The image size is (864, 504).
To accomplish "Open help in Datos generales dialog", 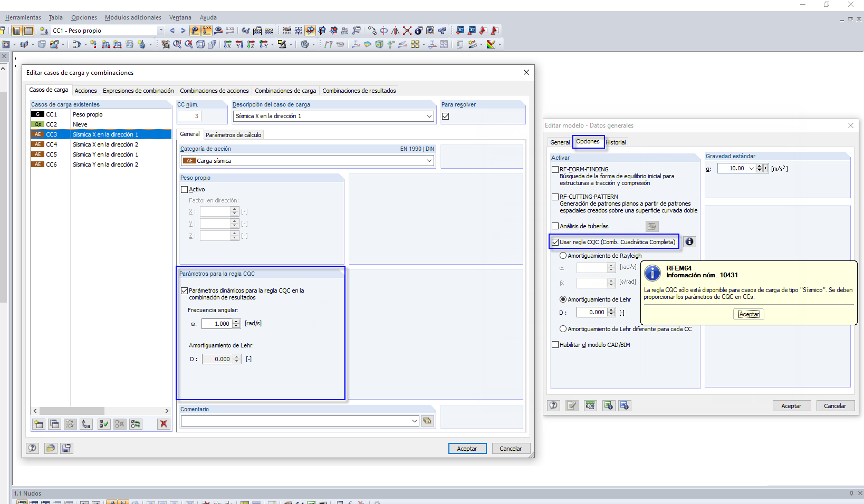I will click(x=553, y=405).
